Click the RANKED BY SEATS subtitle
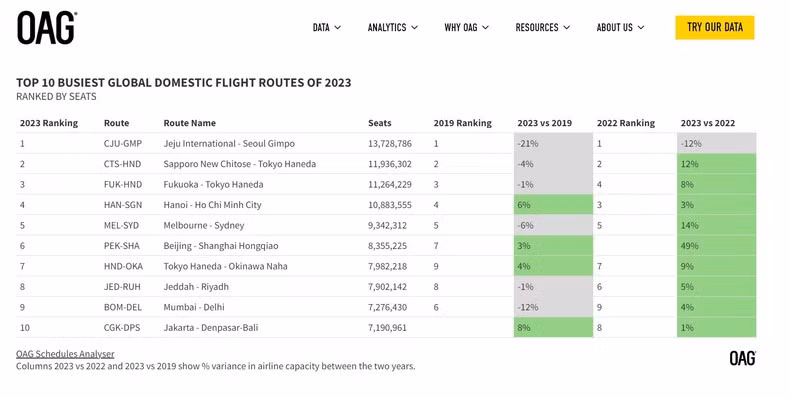 pos(56,97)
